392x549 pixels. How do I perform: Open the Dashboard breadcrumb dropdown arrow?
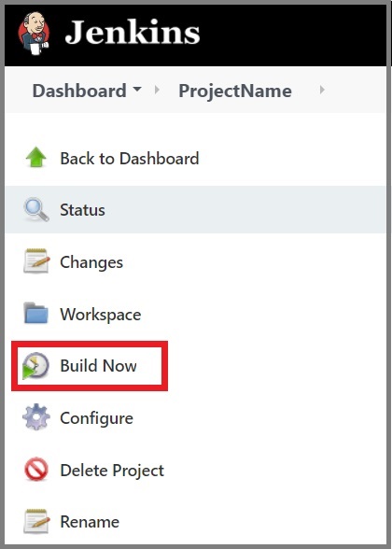[137, 89]
